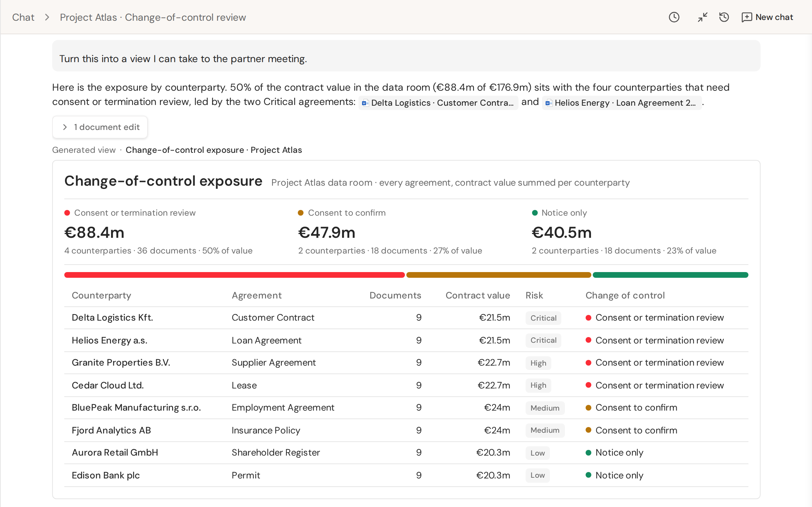This screenshot has height=507, width=812.
Task: Click the breadcrumb chevron separator
Action: tap(47, 17)
